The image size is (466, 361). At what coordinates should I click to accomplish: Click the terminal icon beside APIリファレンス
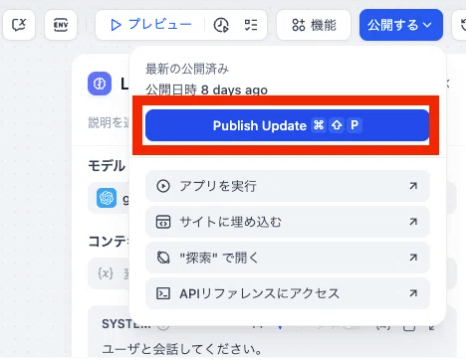[x=163, y=293]
